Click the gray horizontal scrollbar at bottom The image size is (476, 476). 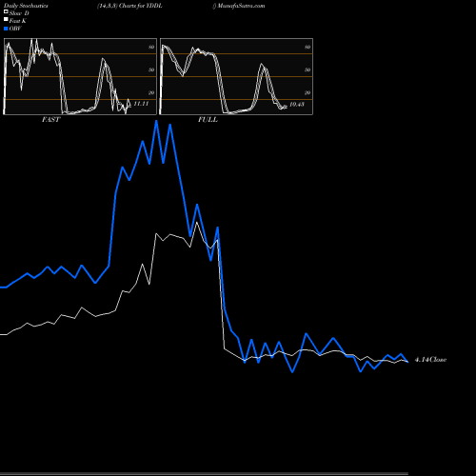click(x=204, y=473)
